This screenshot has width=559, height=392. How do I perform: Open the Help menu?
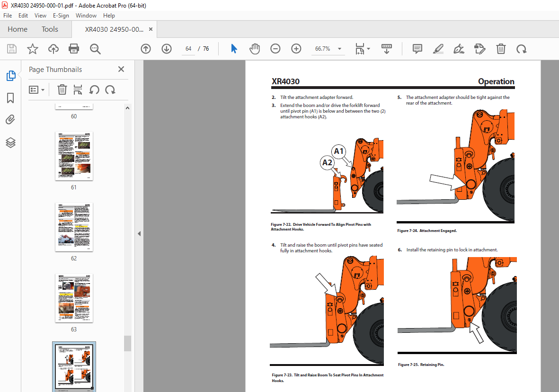(x=109, y=15)
